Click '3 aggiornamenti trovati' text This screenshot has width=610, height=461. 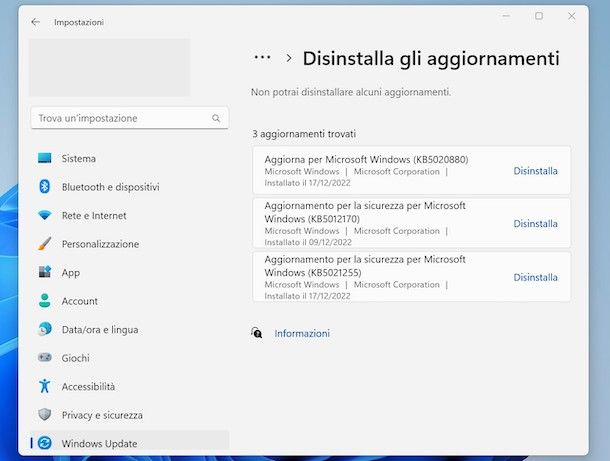point(304,134)
